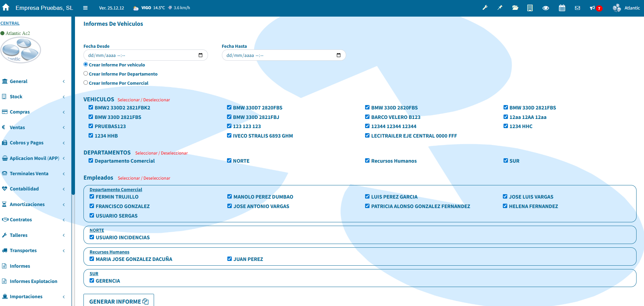The width and height of the screenshot is (644, 306).
Task: Open the wrench settings icon in top bar
Action: point(485,8)
